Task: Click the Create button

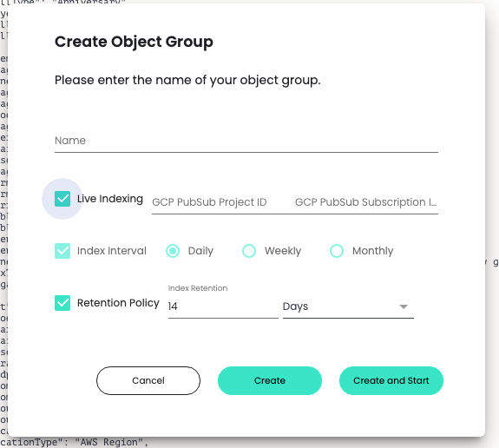Action: tap(270, 380)
